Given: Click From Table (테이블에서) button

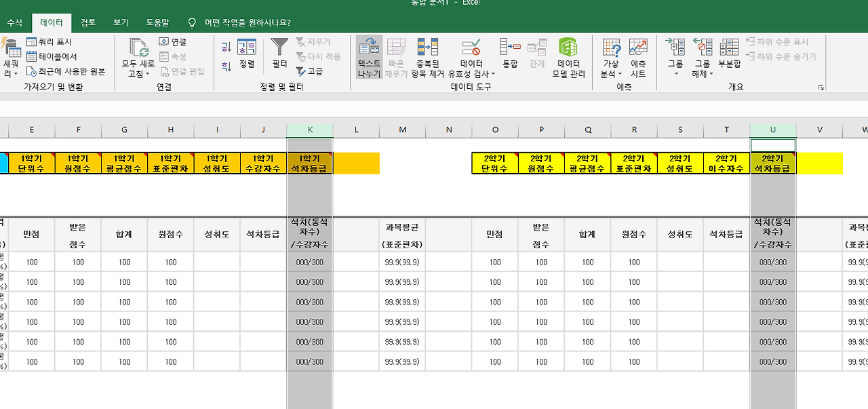Looking at the screenshot, I should point(52,57).
